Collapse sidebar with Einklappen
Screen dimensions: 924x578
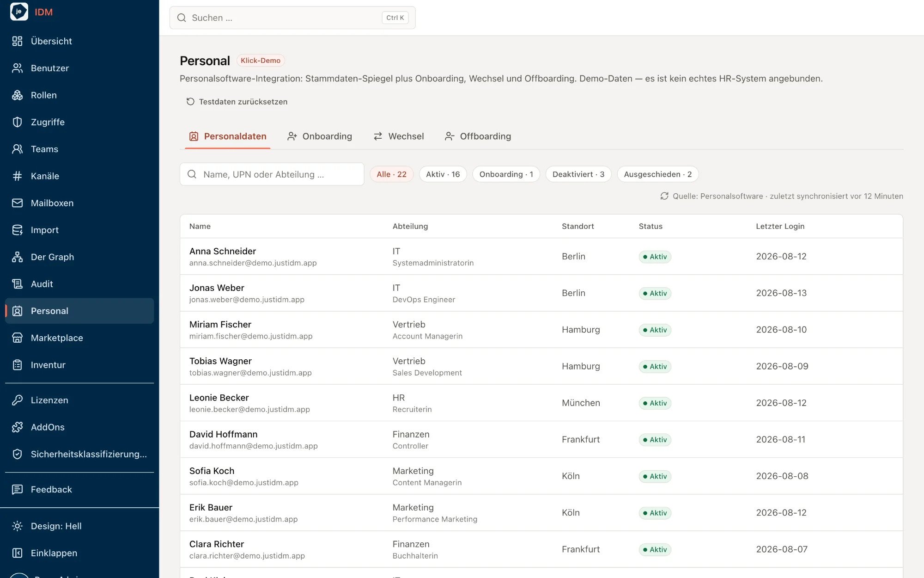coord(79,553)
